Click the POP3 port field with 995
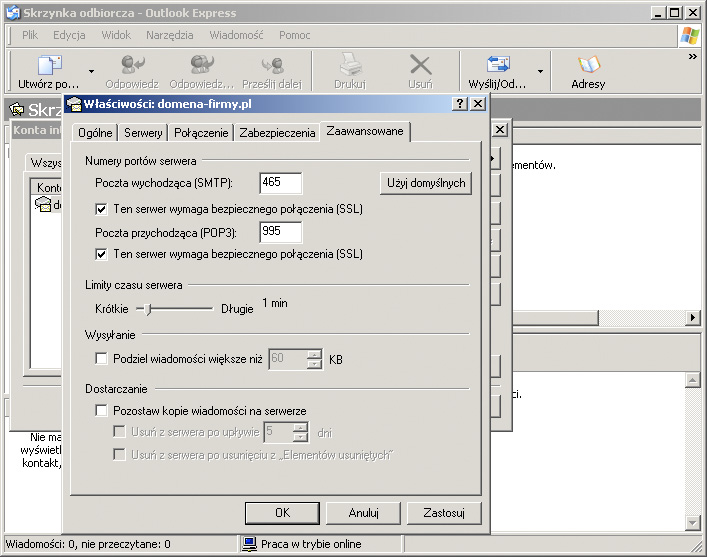 (x=281, y=232)
